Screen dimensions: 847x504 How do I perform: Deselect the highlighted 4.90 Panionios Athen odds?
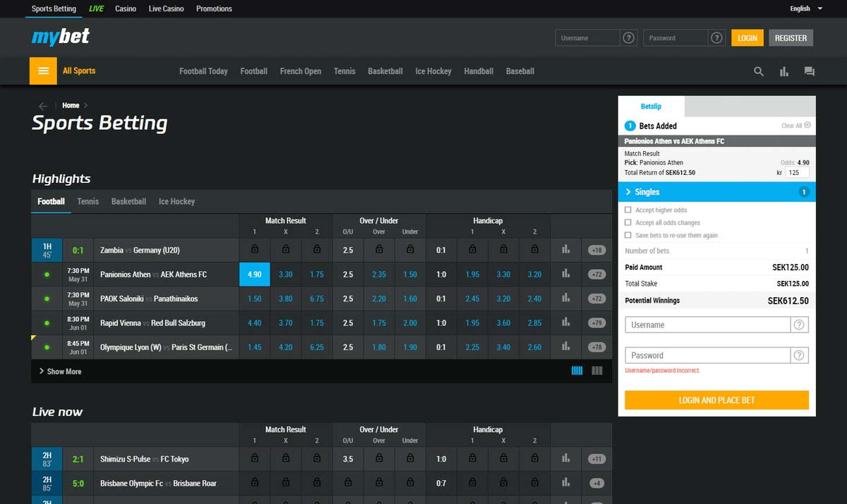tap(255, 275)
